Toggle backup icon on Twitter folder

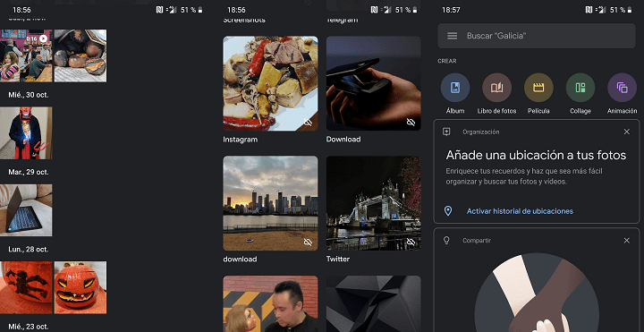(x=411, y=242)
